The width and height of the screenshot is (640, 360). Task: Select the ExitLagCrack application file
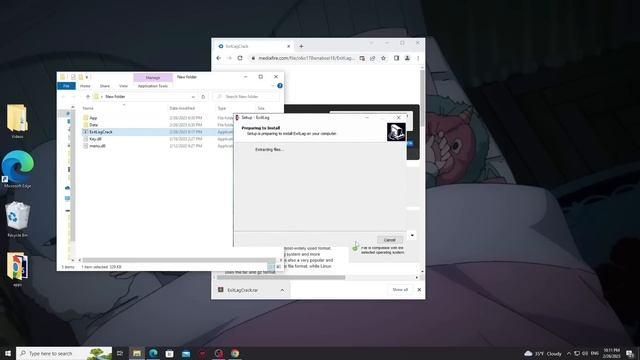click(101, 132)
